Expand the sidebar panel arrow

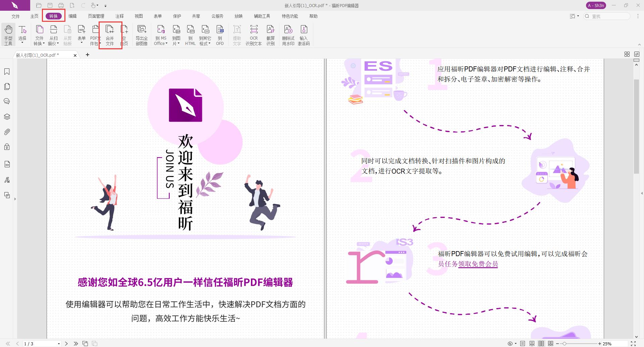click(x=15, y=198)
